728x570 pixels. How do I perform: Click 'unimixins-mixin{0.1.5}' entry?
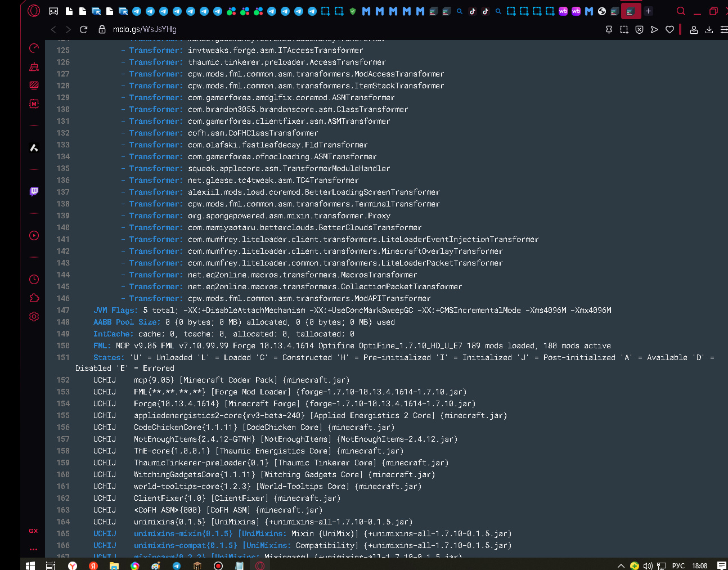coord(183,533)
